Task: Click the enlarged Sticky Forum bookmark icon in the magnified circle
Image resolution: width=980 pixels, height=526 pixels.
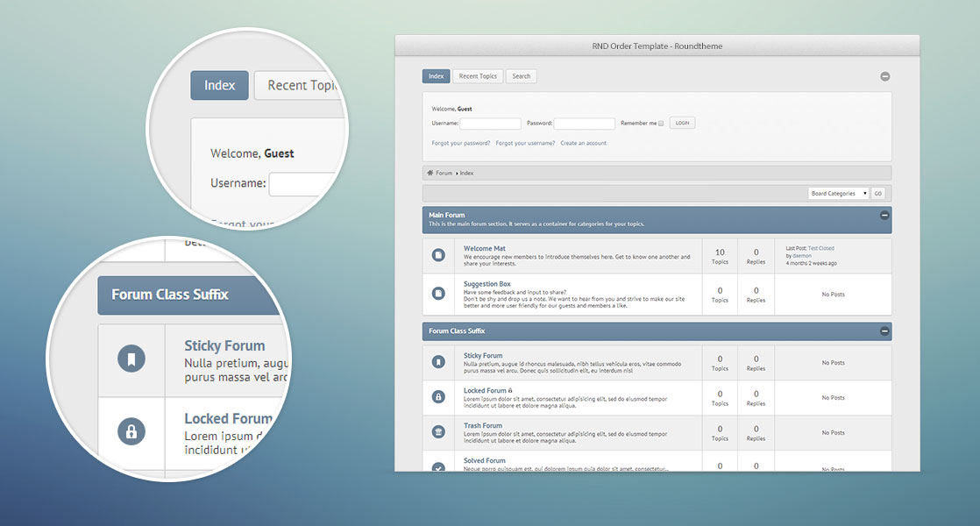Action: tap(131, 359)
